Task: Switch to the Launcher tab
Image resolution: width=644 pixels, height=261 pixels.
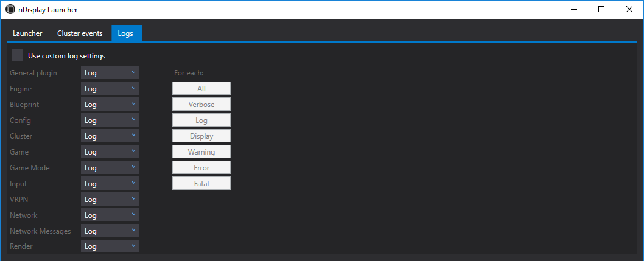Action: coord(27,33)
